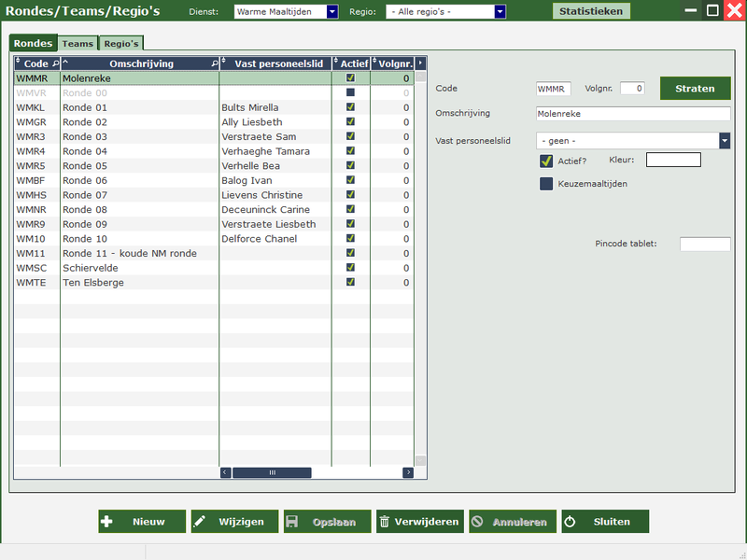Click the plus icon on Nieuw button
Image resolution: width=747 pixels, height=560 pixels.
pos(107,522)
